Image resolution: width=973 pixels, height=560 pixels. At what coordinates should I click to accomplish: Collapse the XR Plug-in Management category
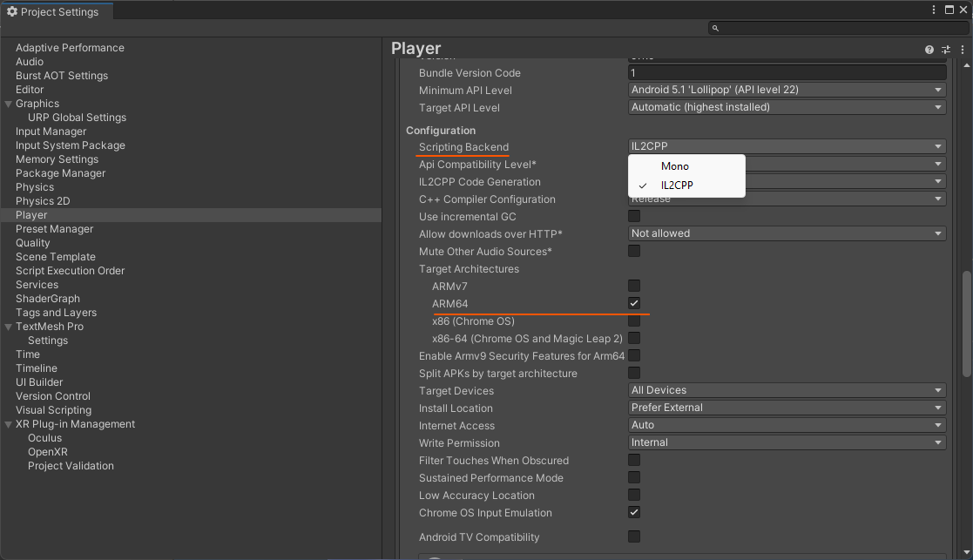[x=9, y=425]
